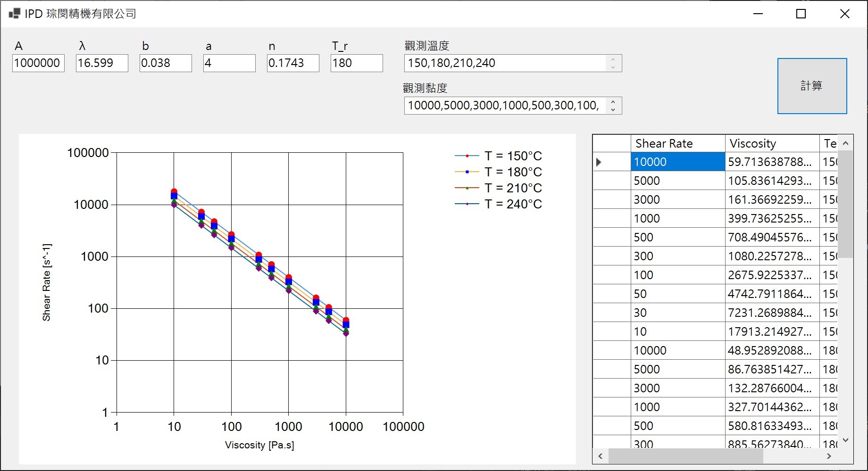Edit the T_r reference temperature field
The height and width of the screenshot is (471, 868).
356,63
